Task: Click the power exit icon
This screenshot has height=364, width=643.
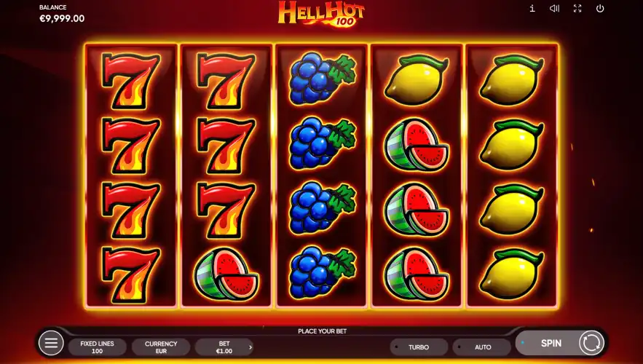Action: [600, 8]
